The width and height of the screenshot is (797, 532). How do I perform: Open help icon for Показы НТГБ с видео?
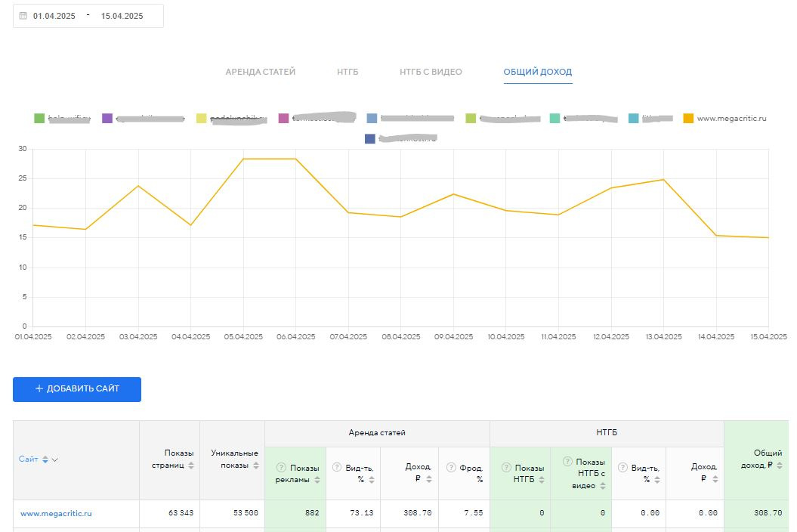coord(567,461)
